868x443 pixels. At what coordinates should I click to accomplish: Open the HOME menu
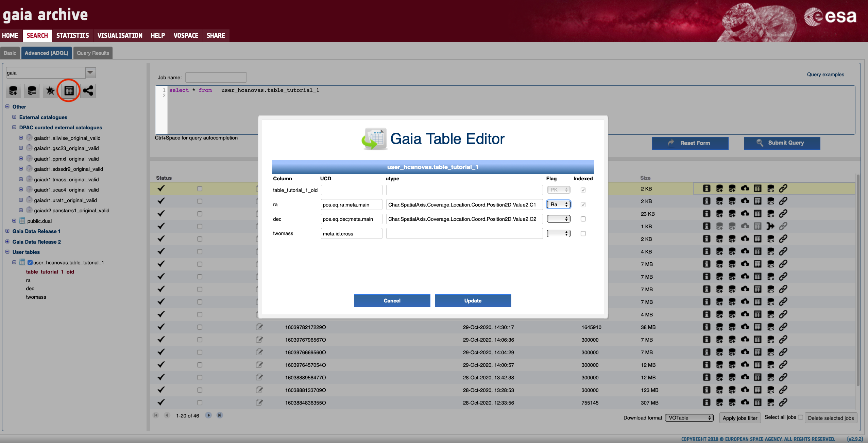(x=10, y=35)
